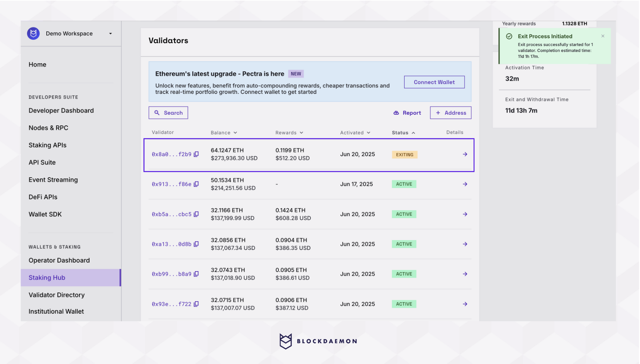640x364 pixels.
Task: Sort validators by Status column
Action: [x=403, y=133]
